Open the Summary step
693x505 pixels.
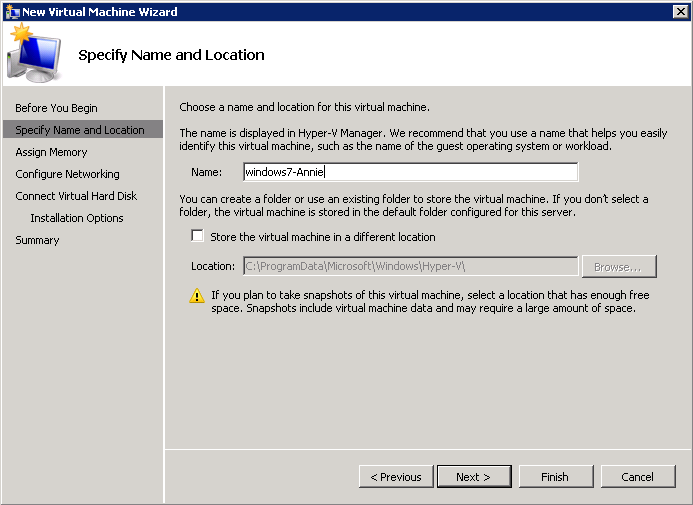pyautogui.click(x=37, y=240)
